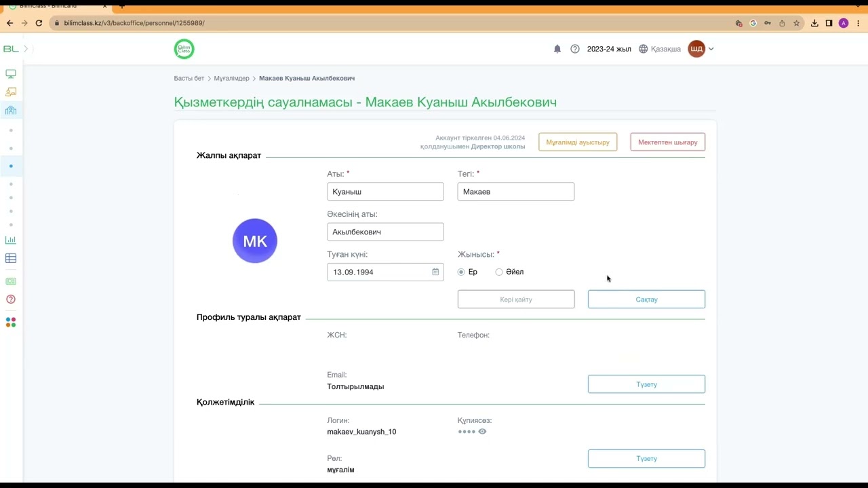Open the monitor icon in left sidebar
Screen dimensions: 868x488
11,74
